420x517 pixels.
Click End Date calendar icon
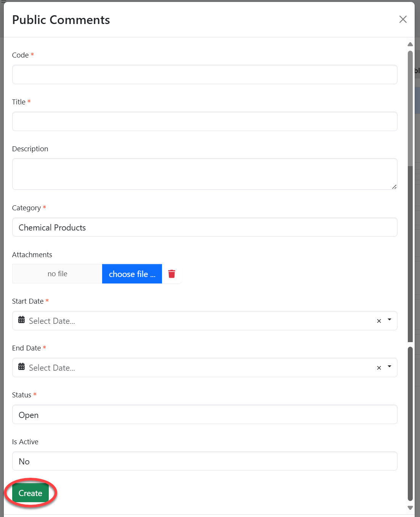click(x=22, y=367)
